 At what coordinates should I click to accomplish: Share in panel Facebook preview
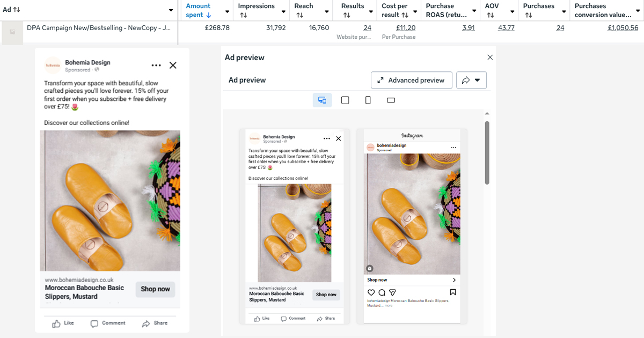click(326, 318)
